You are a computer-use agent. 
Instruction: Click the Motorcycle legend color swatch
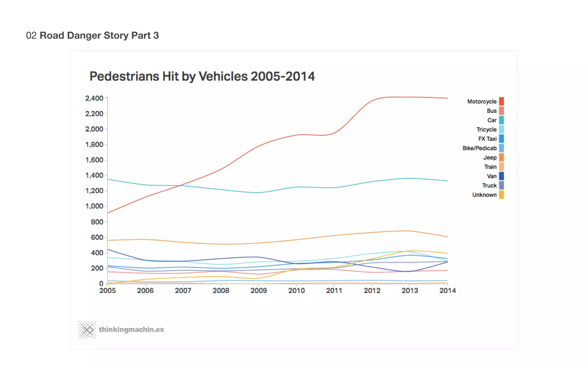501,101
